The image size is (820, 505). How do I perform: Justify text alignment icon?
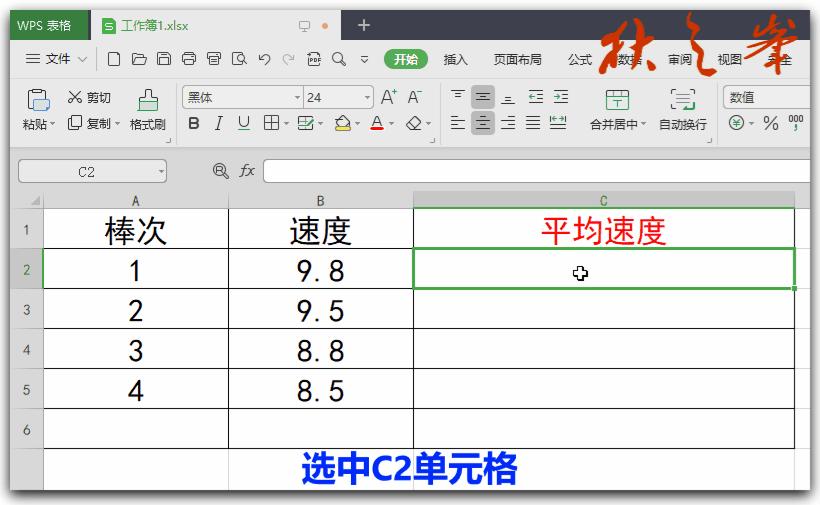click(x=533, y=123)
